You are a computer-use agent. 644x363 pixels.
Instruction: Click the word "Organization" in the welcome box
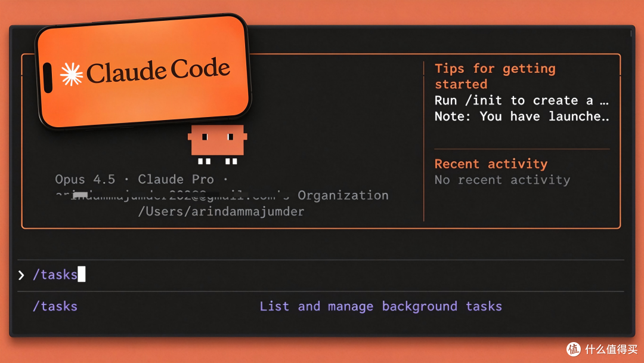coord(343,195)
